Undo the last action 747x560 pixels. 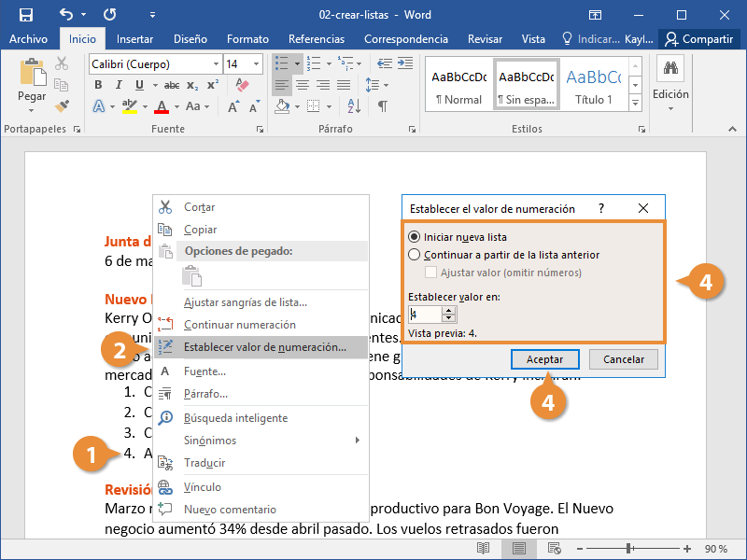pos(66,15)
